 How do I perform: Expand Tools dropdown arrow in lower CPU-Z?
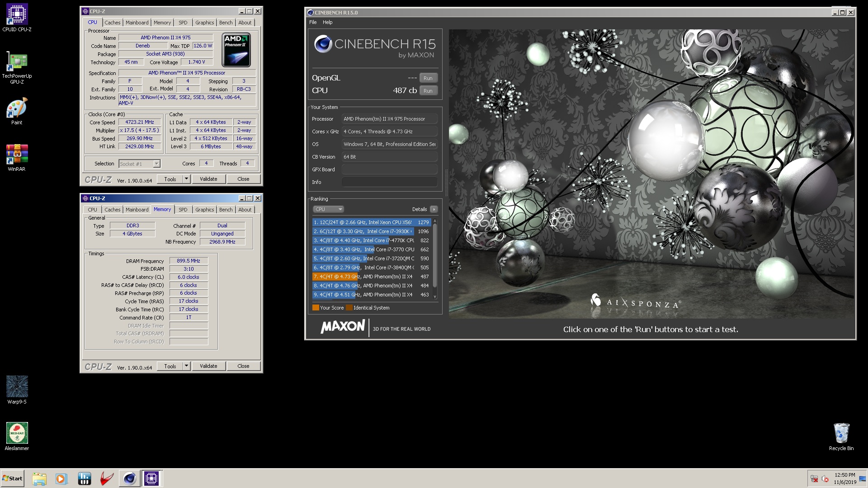pyautogui.click(x=186, y=366)
